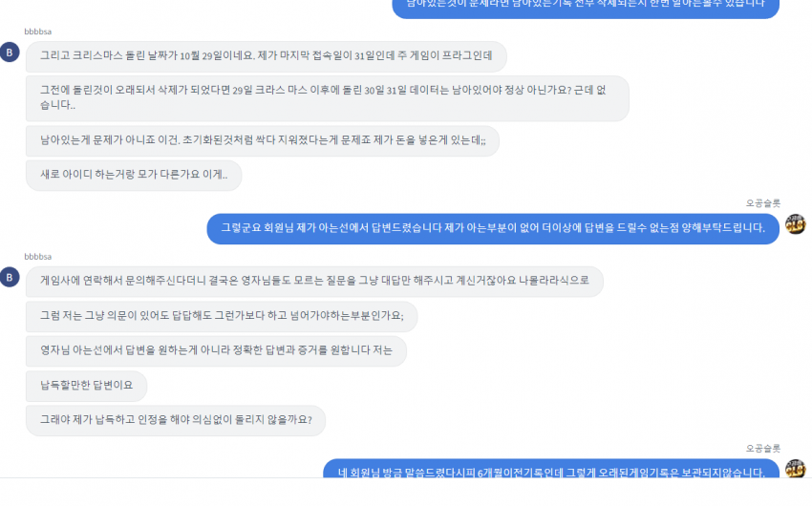812x506 pixels.
Task: Select the message starting with 그전에 돌린것이
Action: 328,98
